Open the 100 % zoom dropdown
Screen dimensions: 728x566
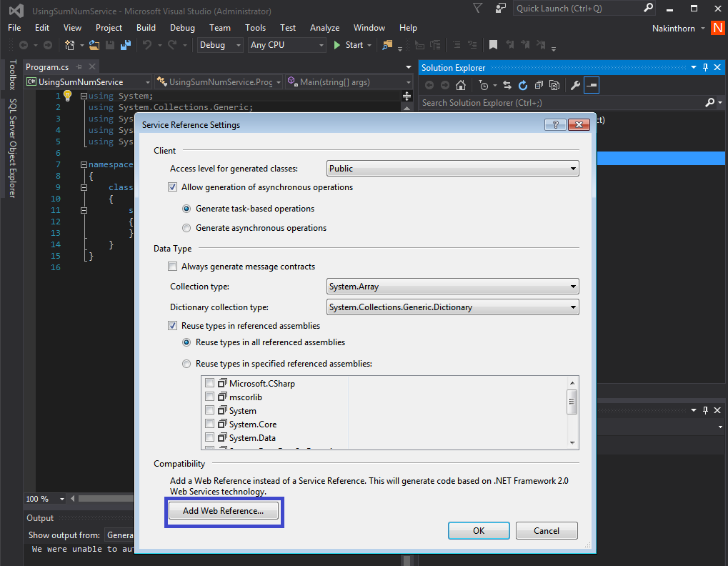click(45, 499)
